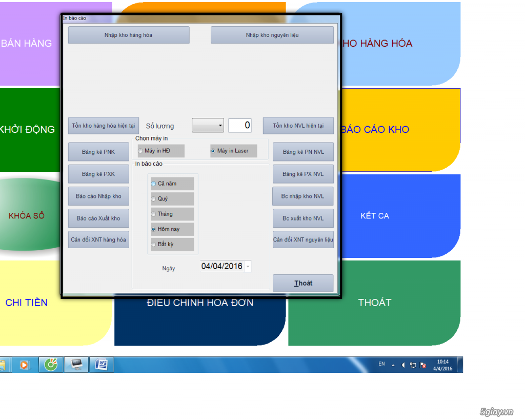The width and height of the screenshot is (525, 420).
Task: Open the network status tray icon
Action: coord(413,365)
